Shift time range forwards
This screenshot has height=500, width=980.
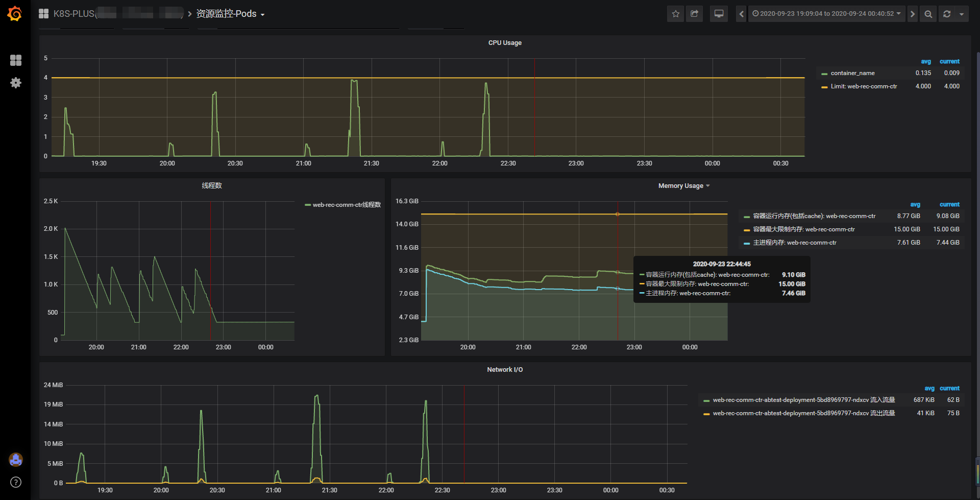913,14
